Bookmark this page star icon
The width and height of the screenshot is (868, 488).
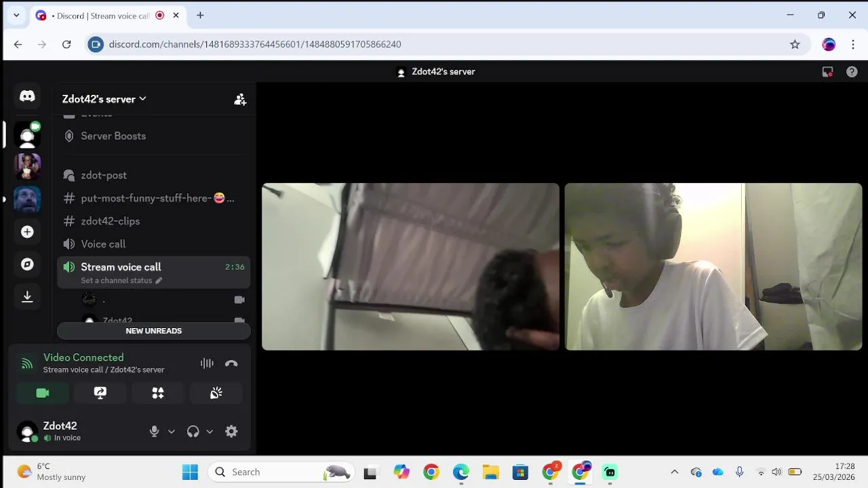click(x=795, y=44)
